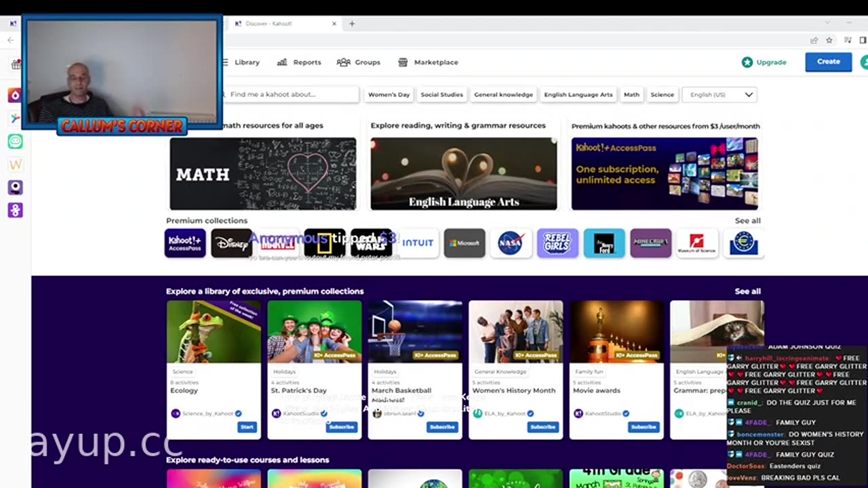Open the colorful star sidebar app icon
868x488 pixels.
tap(15, 118)
